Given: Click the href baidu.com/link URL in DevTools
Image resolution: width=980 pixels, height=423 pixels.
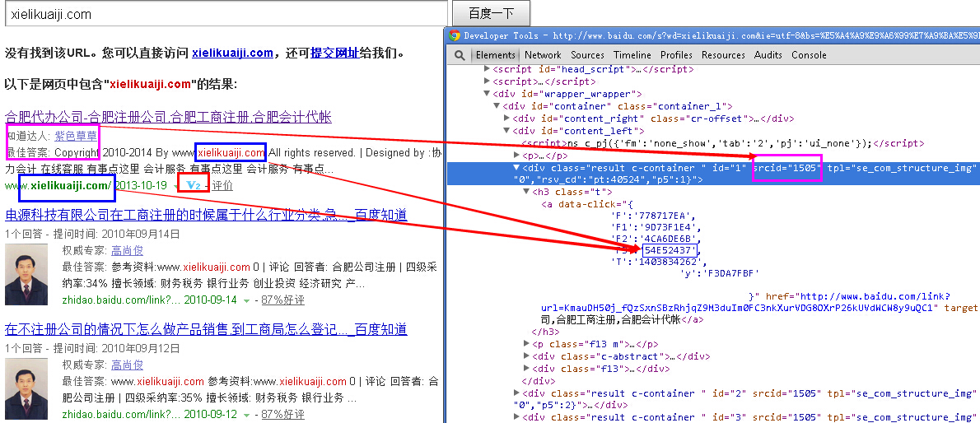Looking at the screenshot, I should pyautogui.click(x=747, y=302).
